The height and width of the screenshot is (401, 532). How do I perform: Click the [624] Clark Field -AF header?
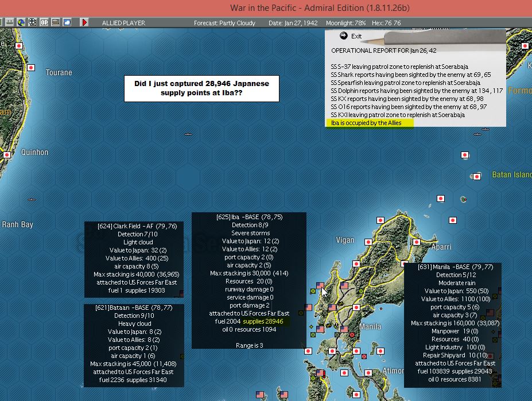click(x=137, y=226)
